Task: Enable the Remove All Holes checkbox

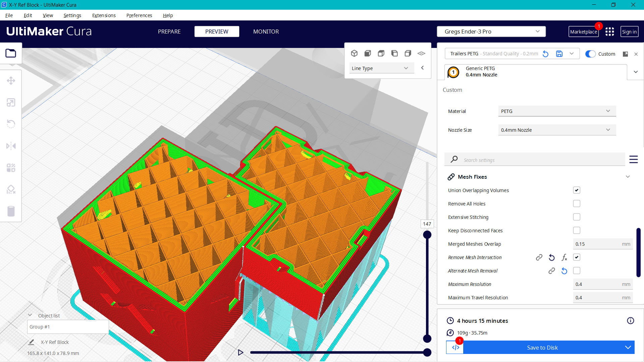Action: 577,204
